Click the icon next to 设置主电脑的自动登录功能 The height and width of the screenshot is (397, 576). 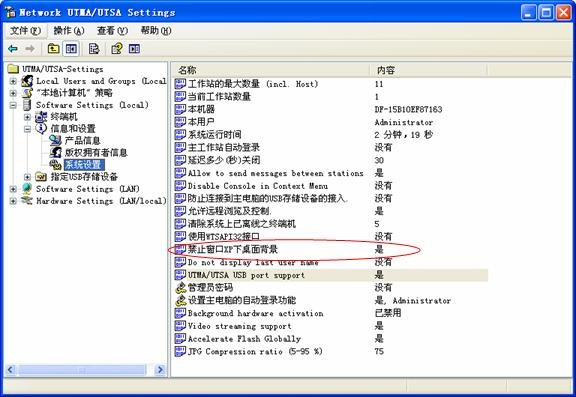[180, 300]
